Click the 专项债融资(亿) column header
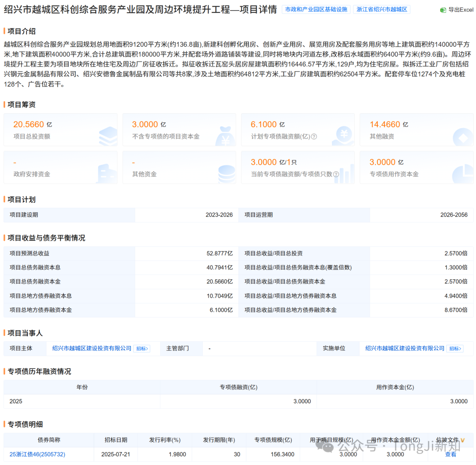This screenshot has width=476, height=465. click(238, 387)
